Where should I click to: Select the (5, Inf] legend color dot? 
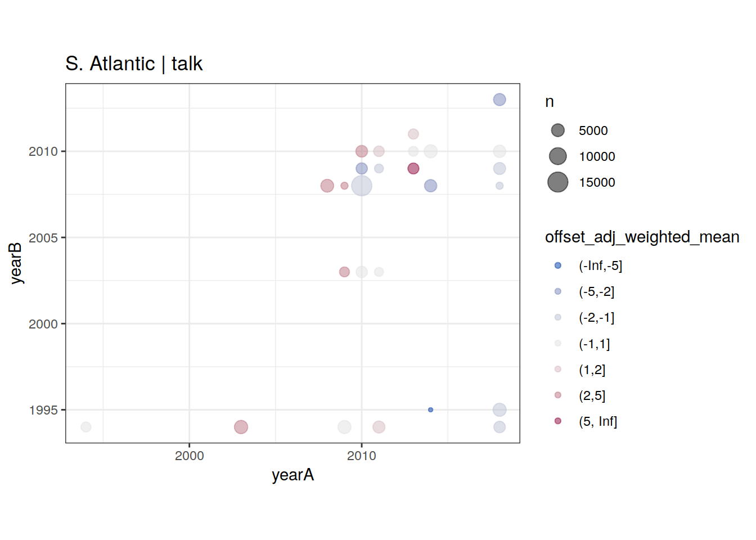coord(557,421)
